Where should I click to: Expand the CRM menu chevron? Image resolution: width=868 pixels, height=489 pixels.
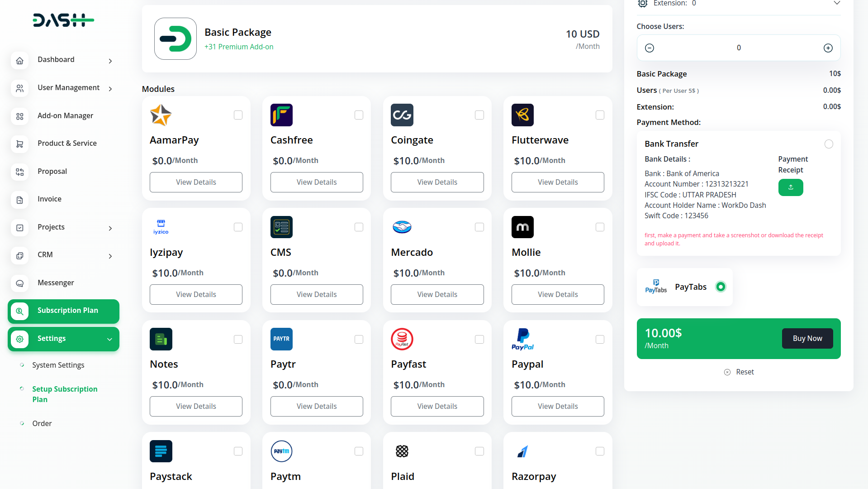(110, 256)
